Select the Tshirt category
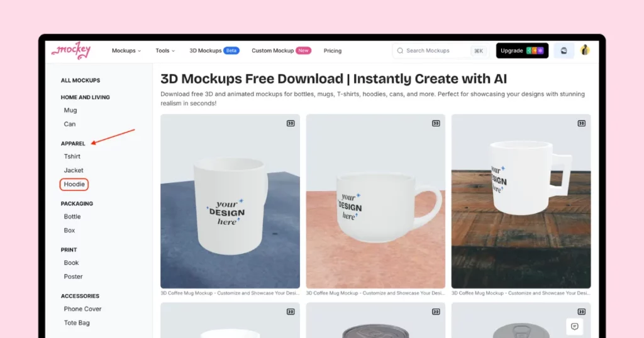 (72, 156)
